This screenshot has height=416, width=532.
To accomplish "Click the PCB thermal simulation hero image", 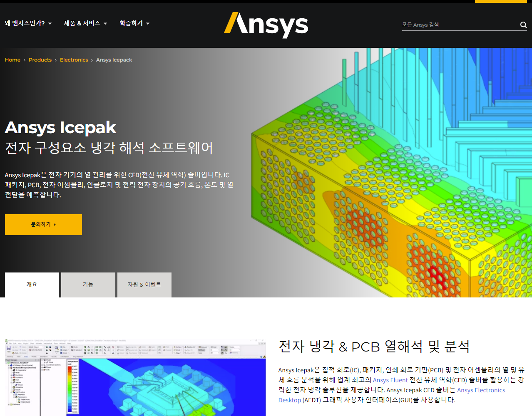I will (x=391, y=173).
